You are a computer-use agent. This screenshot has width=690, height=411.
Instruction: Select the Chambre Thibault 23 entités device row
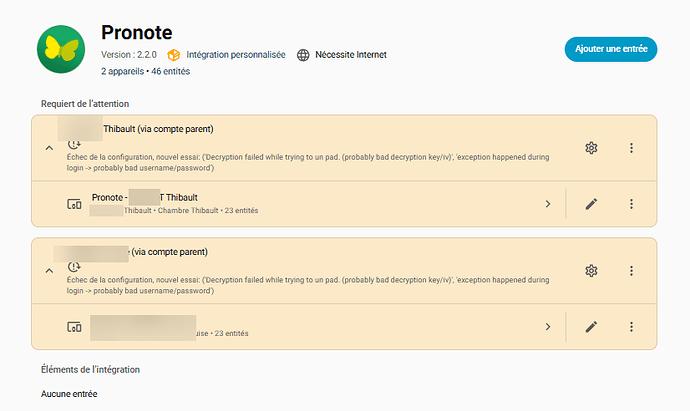point(300,204)
